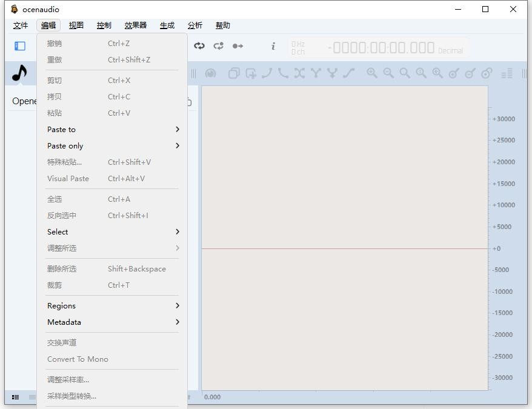This screenshot has width=532, height=409.
Task: Open the 文件 menu
Action: (21, 25)
